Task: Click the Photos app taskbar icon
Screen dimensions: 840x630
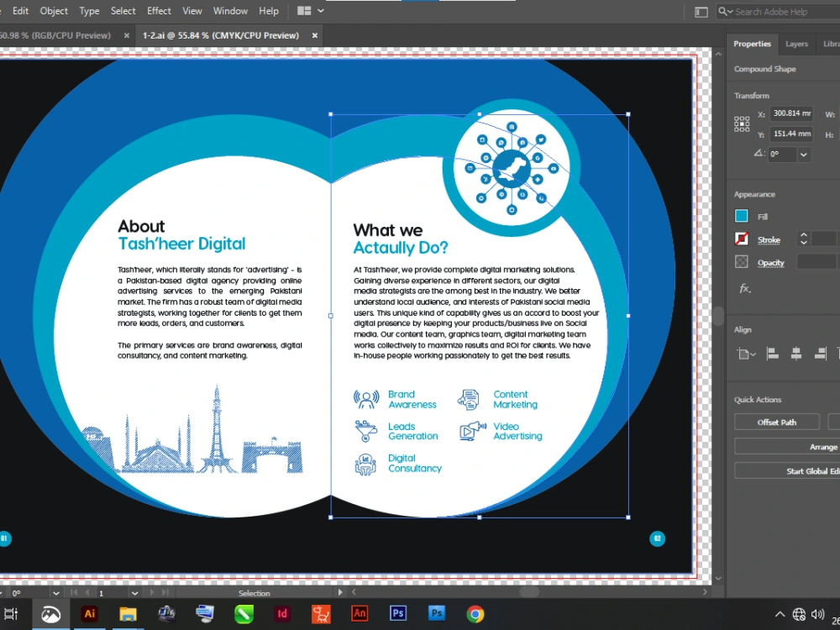Action: 51,614
